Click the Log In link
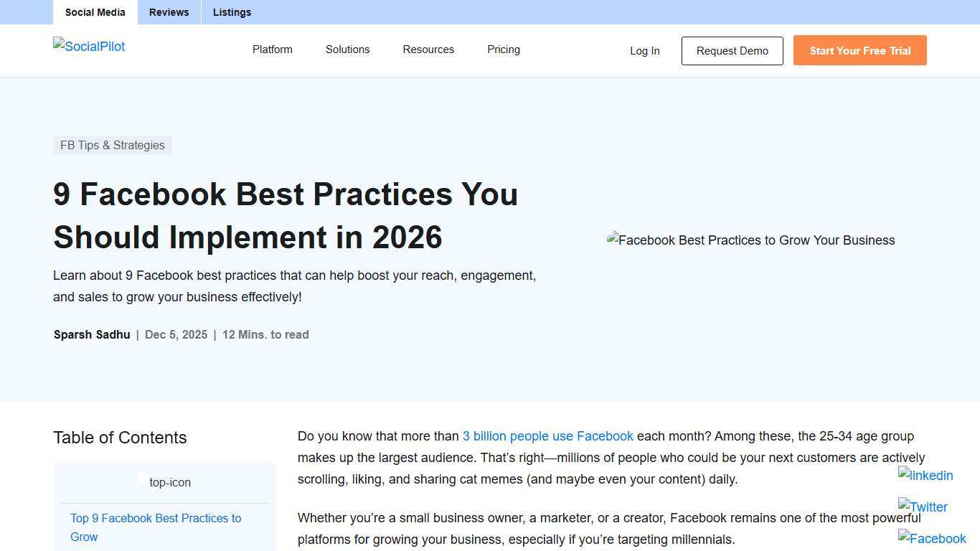The image size is (980, 551). click(644, 50)
